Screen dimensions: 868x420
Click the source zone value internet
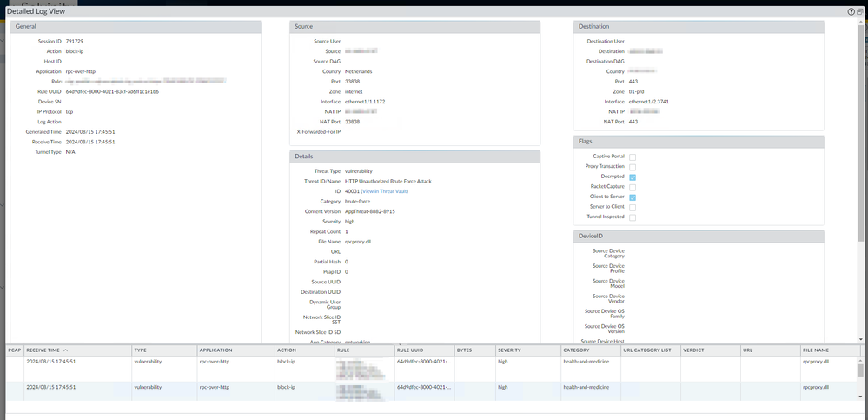click(x=354, y=92)
